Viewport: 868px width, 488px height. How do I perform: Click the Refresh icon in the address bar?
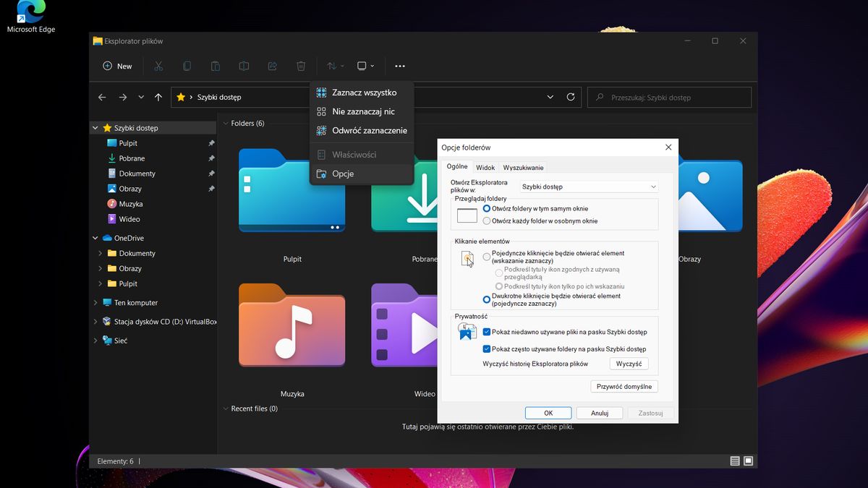click(x=571, y=97)
